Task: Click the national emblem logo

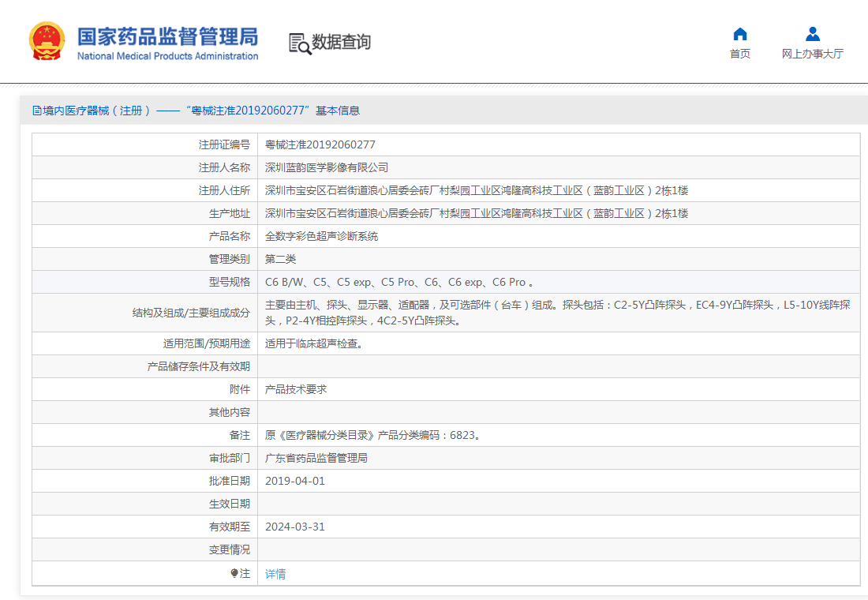Action: [x=47, y=41]
